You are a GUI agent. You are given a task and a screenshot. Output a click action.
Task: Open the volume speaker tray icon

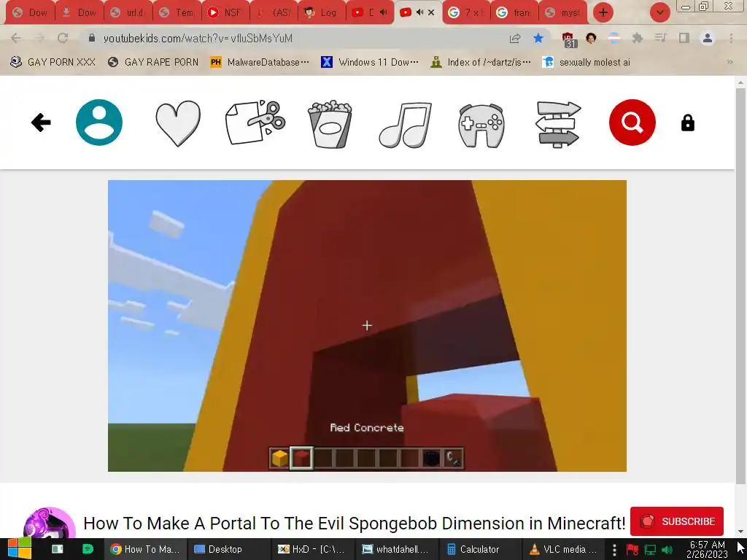pyautogui.click(x=667, y=550)
